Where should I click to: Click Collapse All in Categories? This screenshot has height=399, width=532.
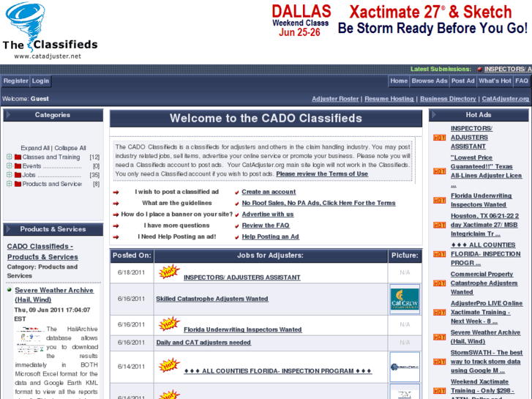pos(70,148)
